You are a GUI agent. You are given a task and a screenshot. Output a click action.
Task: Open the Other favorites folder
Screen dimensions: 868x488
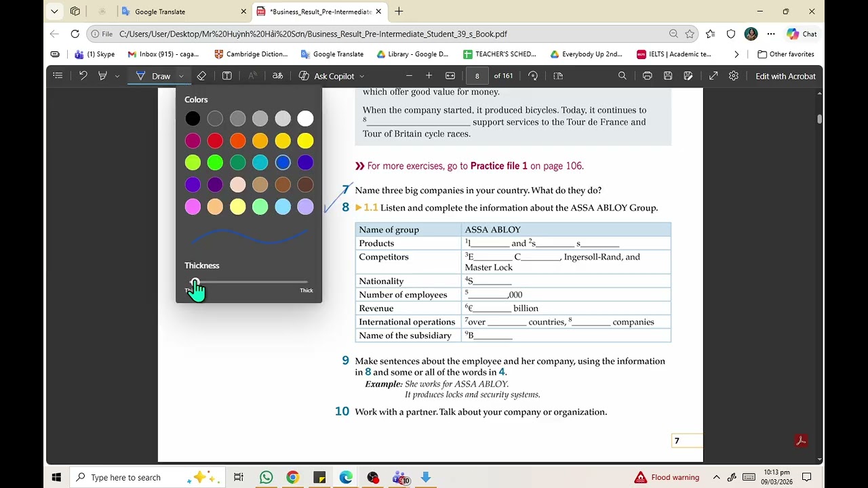coord(786,54)
